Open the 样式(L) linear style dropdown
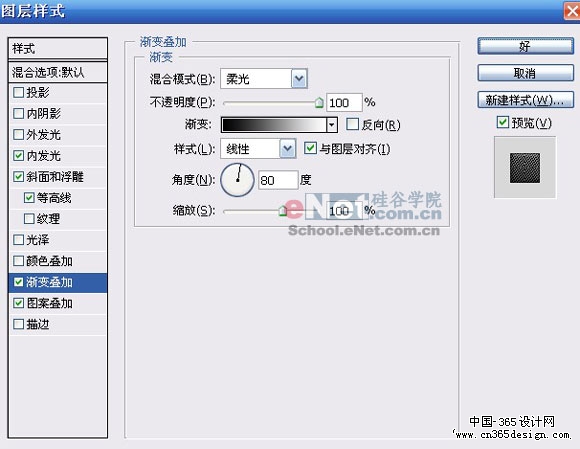 click(x=287, y=149)
